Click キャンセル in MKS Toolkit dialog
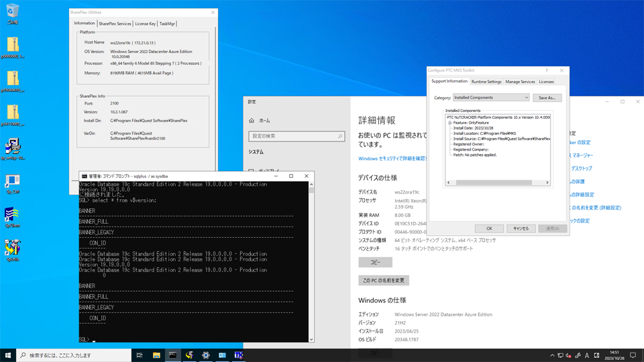The height and width of the screenshot is (362, 644). [521, 229]
